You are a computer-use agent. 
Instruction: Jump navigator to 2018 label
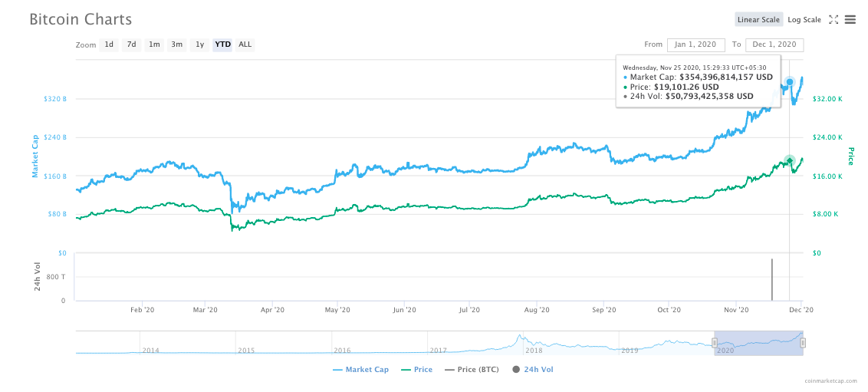pos(534,351)
